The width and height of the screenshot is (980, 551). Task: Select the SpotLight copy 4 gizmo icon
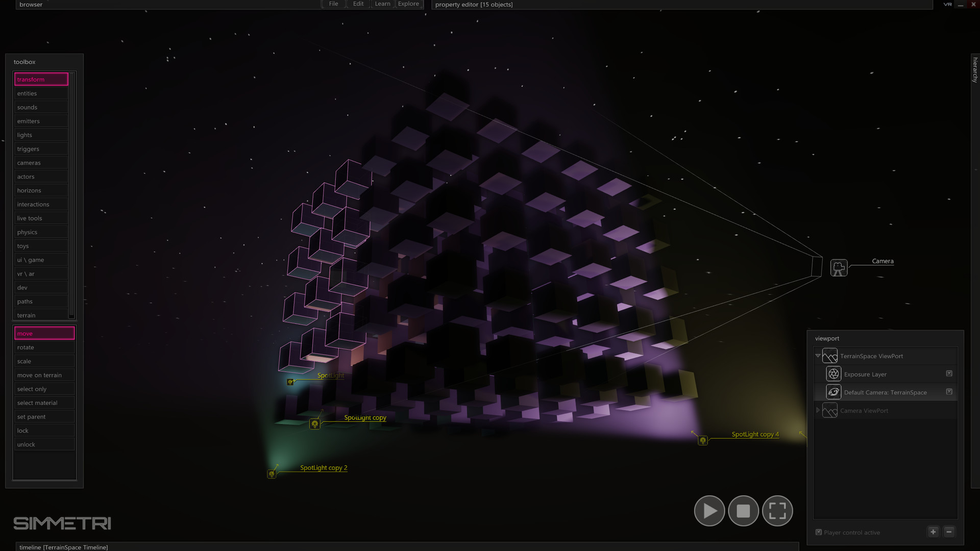click(703, 440)
